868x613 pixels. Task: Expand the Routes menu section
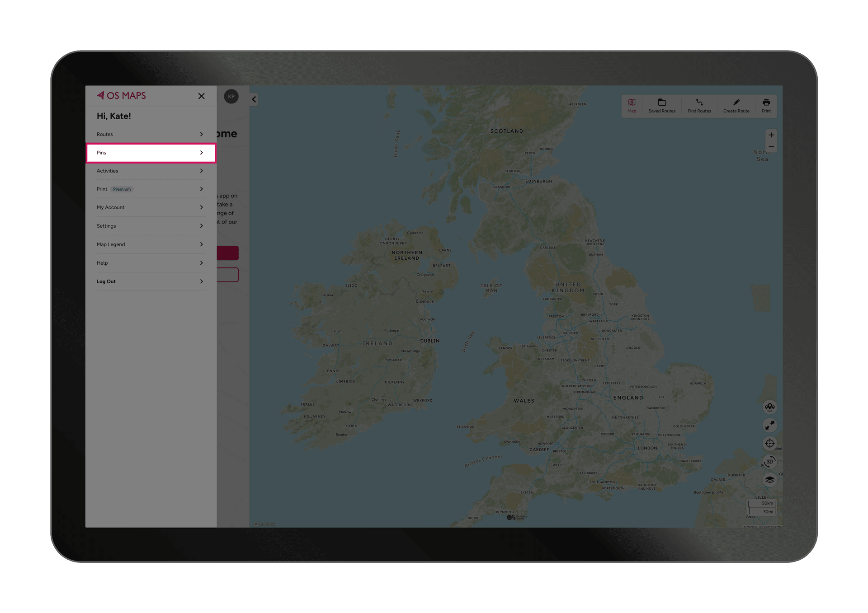pyautogui.click(x=150, y=134)
